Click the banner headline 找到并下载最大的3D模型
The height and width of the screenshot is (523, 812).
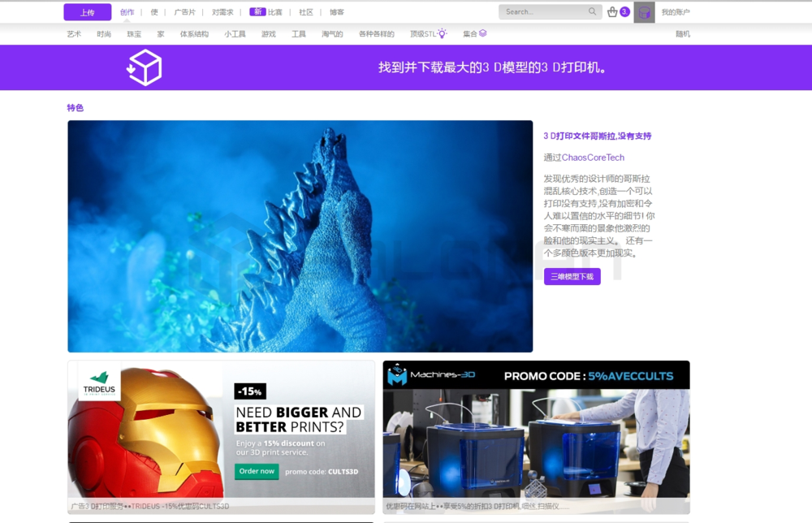(x=493, y=67)
